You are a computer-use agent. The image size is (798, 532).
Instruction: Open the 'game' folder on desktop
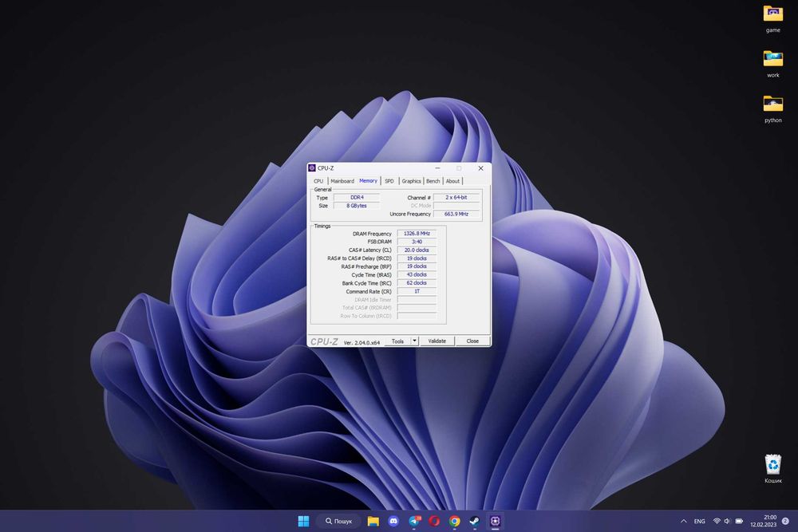(772, 14)
